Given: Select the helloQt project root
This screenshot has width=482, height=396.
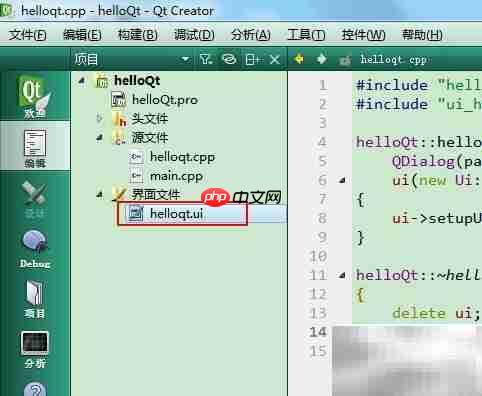Looking at the screenshot, I should [x=137, y=81].
